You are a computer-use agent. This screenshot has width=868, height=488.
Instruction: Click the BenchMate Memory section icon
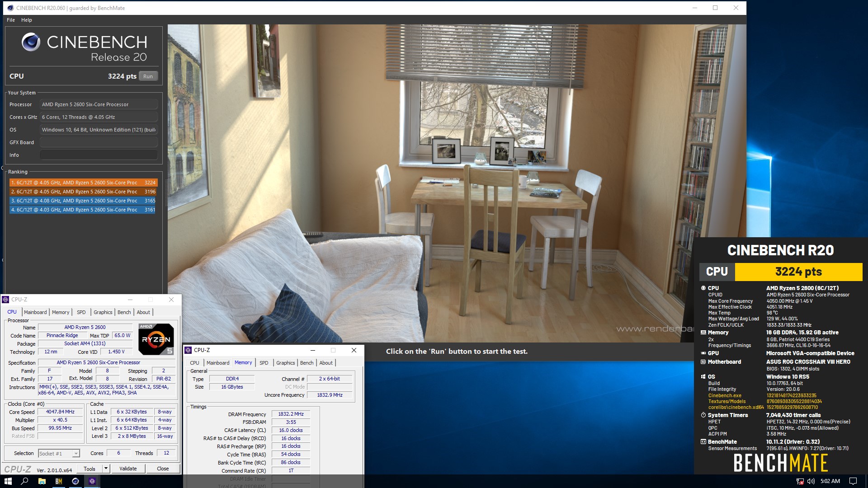[703, 333]
